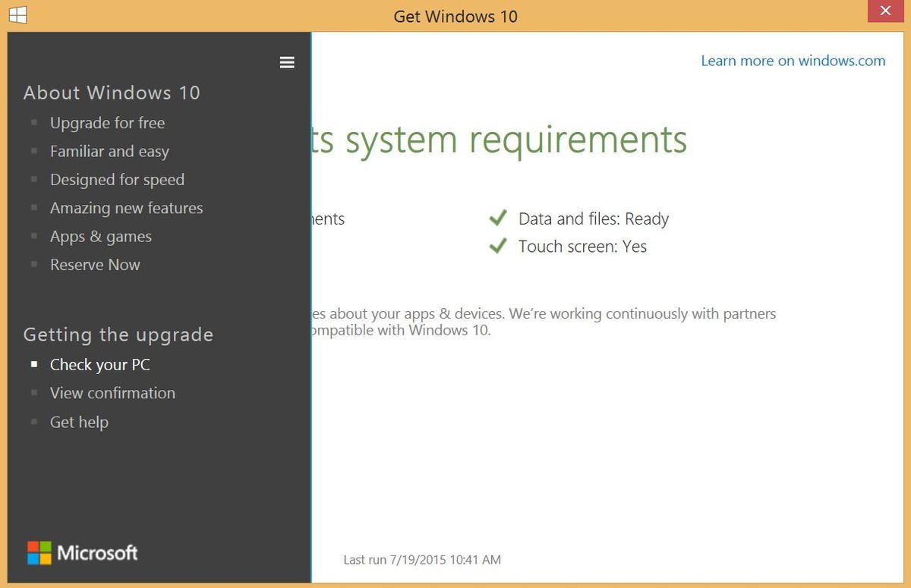Open the hamburger menu icon
Image resolution: width=911 pixels, height=588 pixels.
[287, 62]
